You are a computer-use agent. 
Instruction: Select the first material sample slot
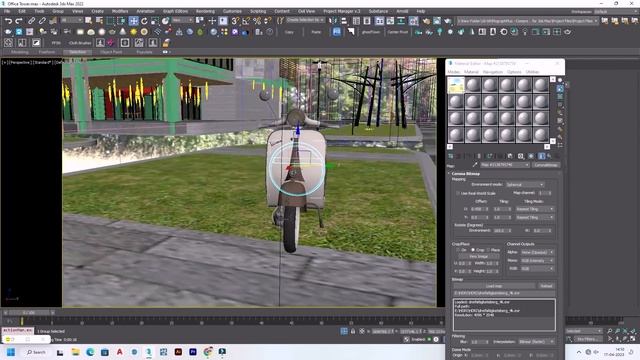coord(456,85)
